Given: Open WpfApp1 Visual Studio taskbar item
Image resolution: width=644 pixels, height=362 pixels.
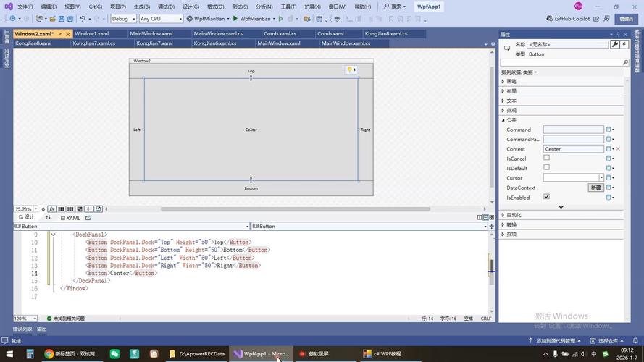Looking at the screenshot, I should tap(262, 354).
